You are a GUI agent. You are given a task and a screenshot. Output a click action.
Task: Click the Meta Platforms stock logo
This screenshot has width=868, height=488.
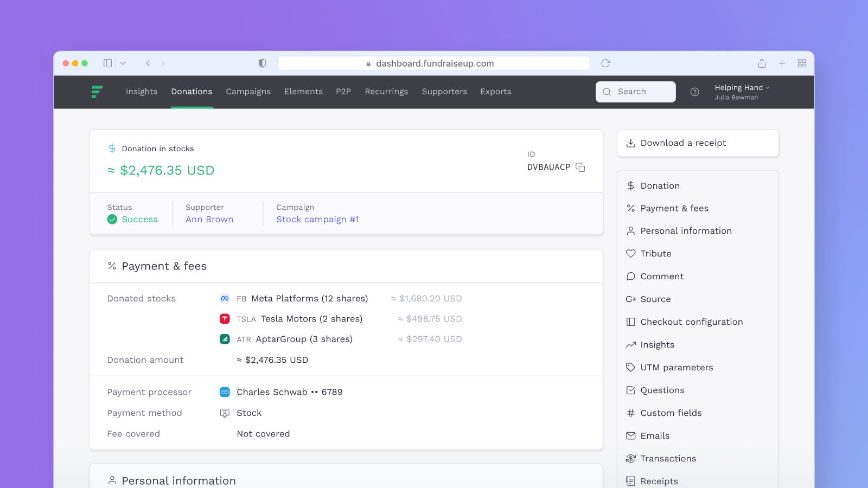(x=225, y=298)
